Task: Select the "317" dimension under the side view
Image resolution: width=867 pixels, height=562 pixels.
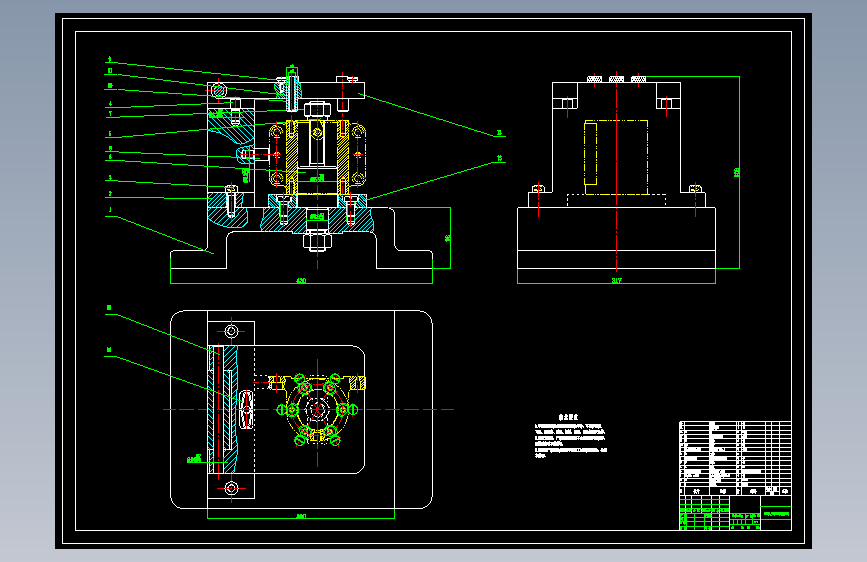Action: tap(617, 280)
